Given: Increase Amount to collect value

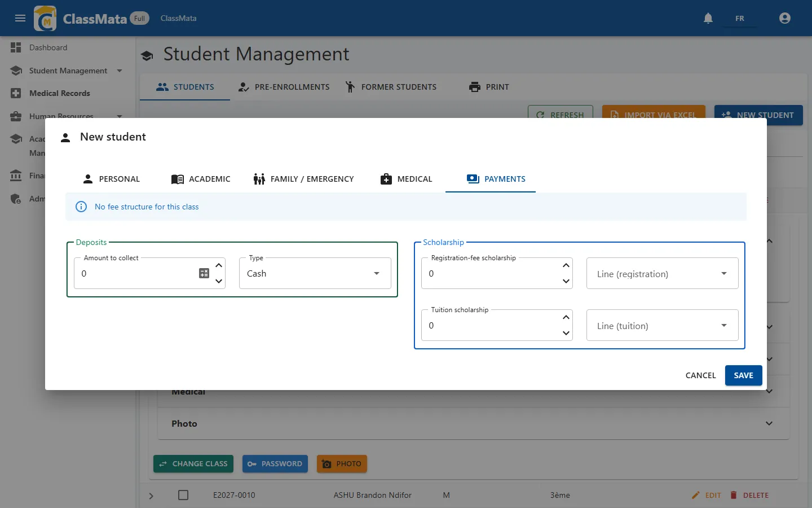Looking at the screenshot, I should click(219, 265).
